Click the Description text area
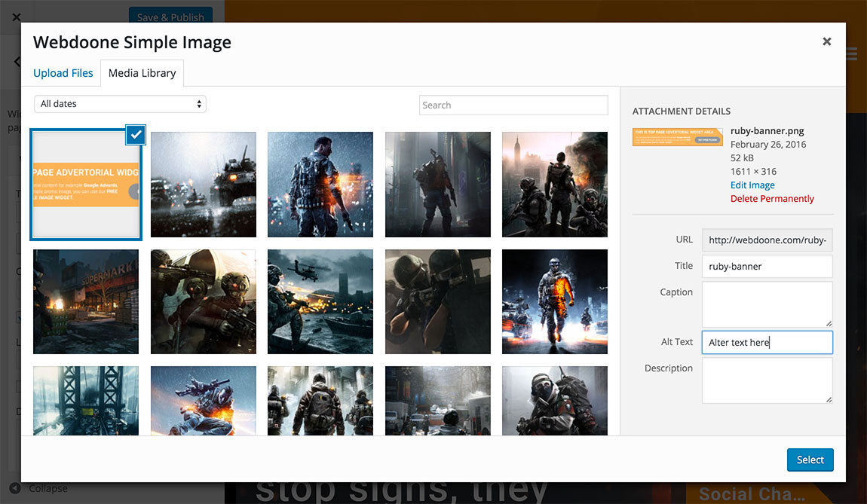 [767, 380]
